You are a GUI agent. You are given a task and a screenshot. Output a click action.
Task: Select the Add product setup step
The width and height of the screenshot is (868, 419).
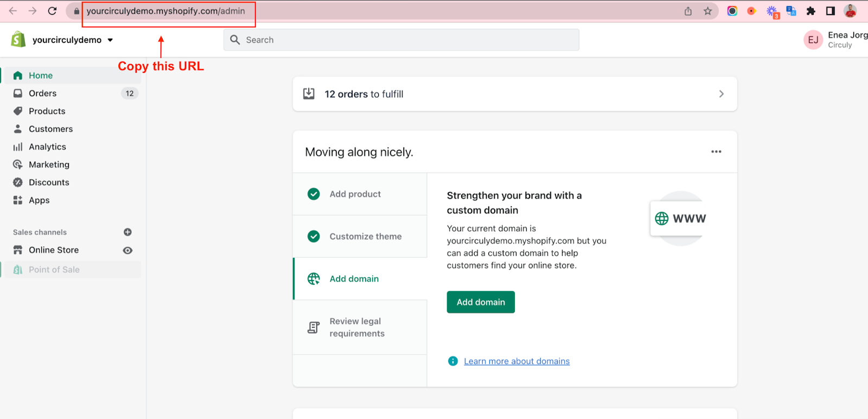[x=360, y=194]
